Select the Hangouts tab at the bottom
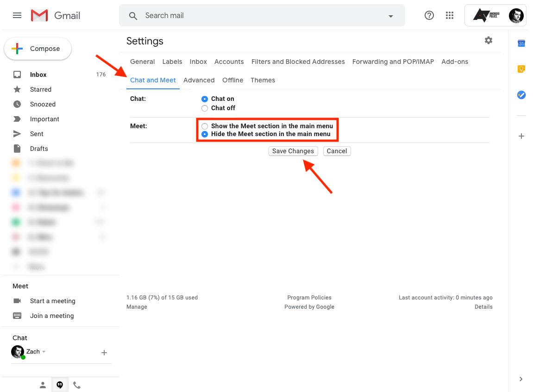Viewport: 533px width, 392px height. (60, 385)
